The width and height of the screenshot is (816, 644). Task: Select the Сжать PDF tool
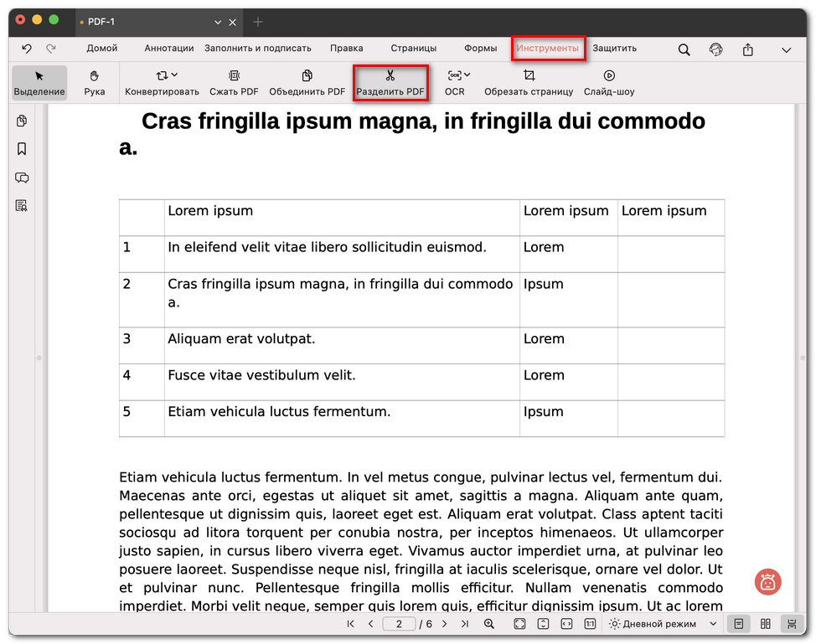pyautogui.click(x=234, y=82)
